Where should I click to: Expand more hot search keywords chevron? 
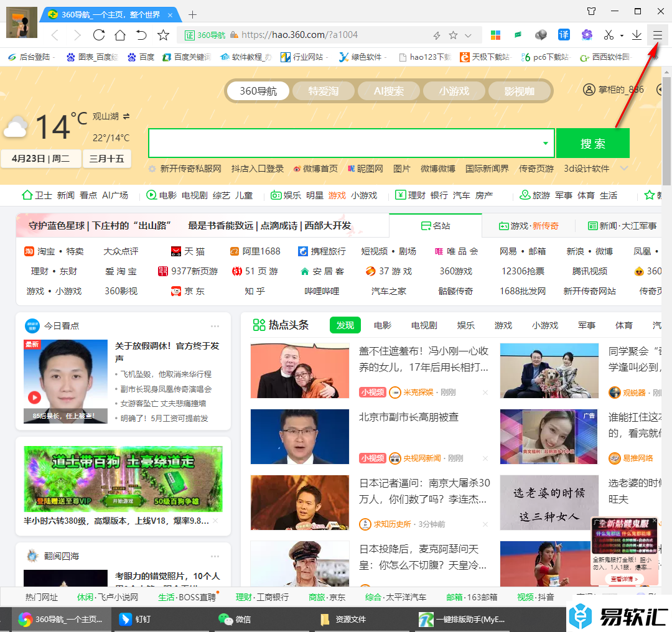624,169
